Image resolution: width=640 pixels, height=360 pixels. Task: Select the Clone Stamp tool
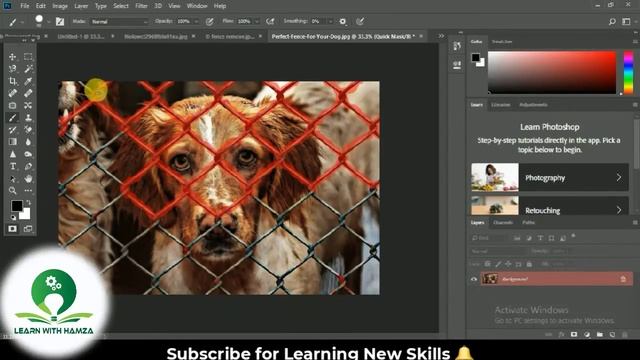pyautogui.click(x=28, y=118)
